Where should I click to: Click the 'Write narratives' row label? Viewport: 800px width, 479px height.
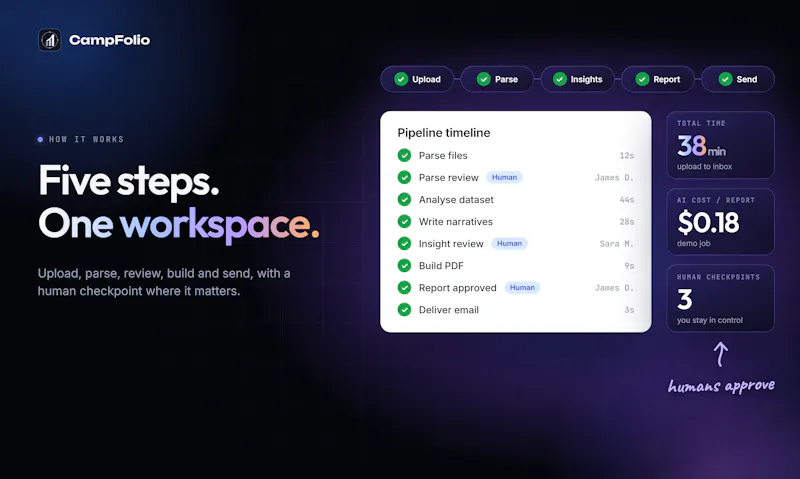(456, 221)
